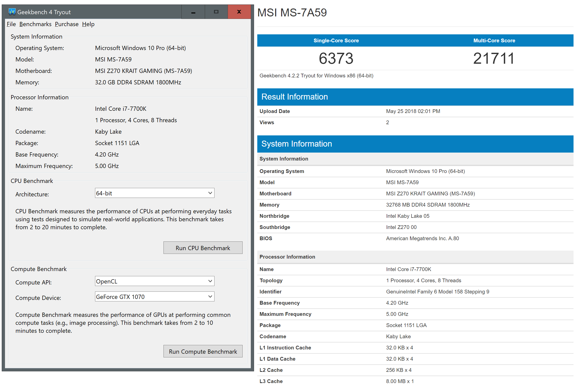
Task: Click BIOS value American Megatrends Inc. A.80
Action: (422, 239)
